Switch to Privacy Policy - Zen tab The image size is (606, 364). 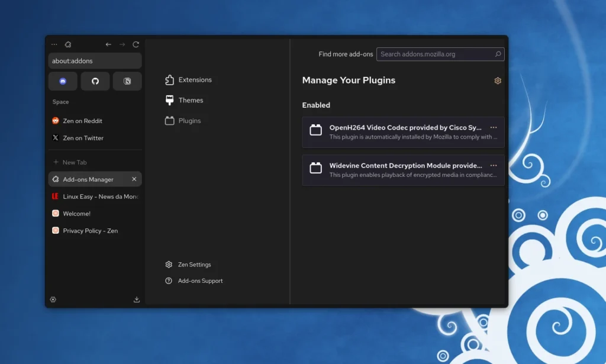pos(95,230)
